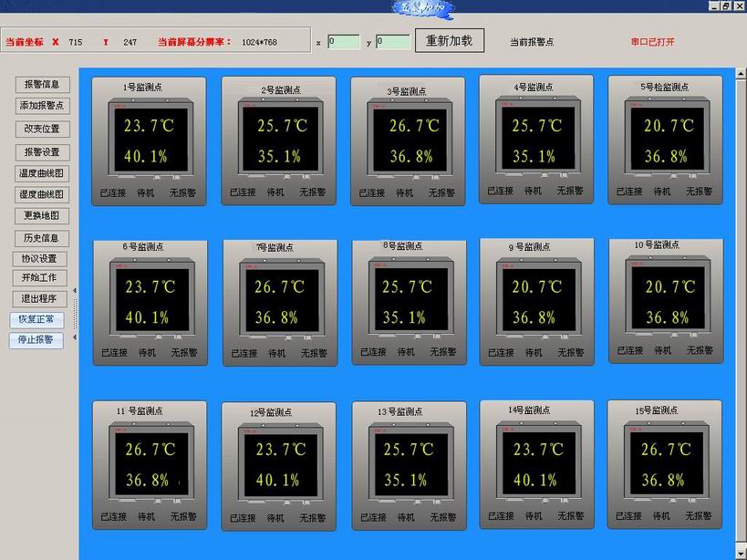
Task: Click 无报警 status under 11号监测点
Action: coord(183,516)
